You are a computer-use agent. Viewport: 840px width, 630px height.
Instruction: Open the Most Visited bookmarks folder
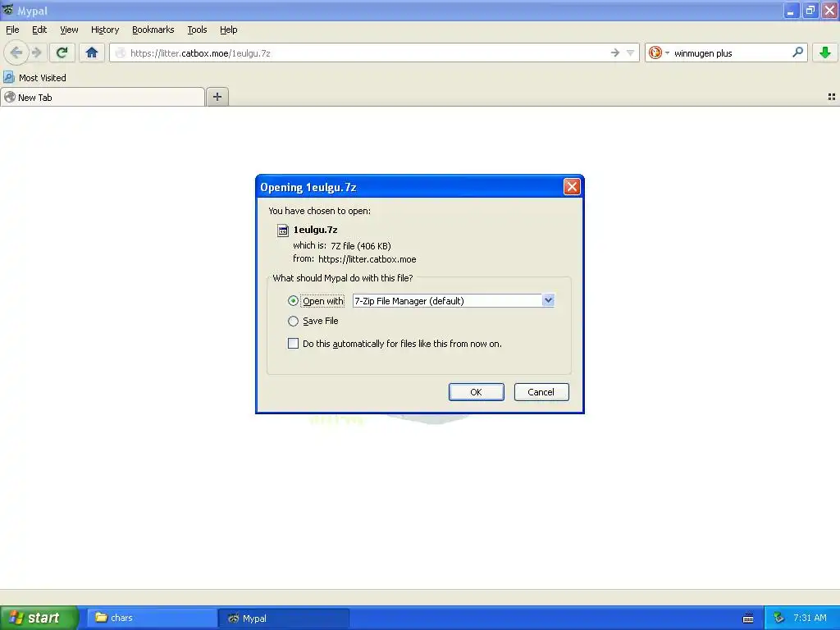pyautogui.click(x=34, y=78)
